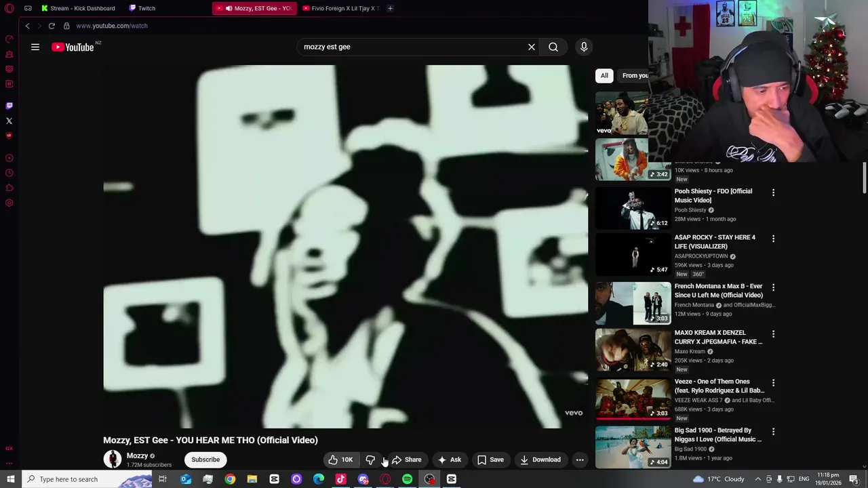
Task: Click the page vertical scrollbar
Action: 864,178
